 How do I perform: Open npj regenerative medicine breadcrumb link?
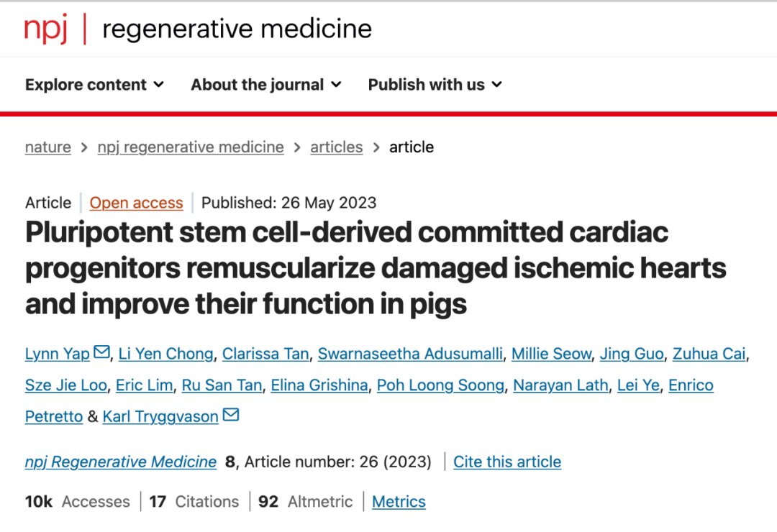click(x=191, y=147)
